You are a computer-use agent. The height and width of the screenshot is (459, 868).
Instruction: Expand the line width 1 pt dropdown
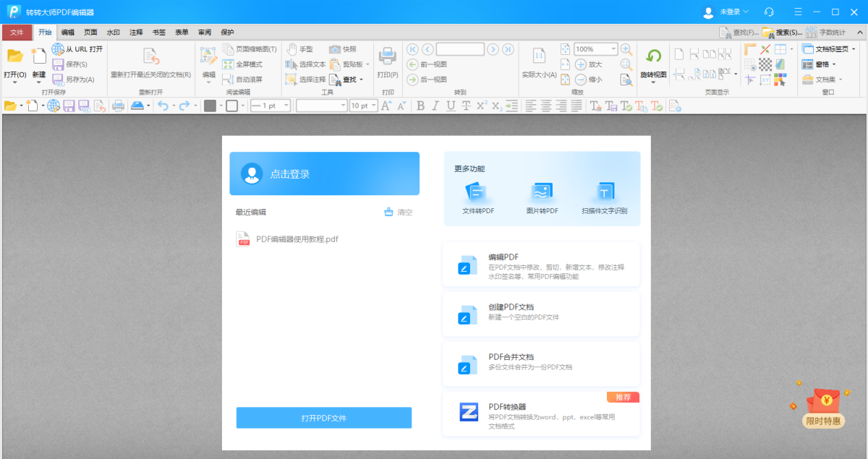pos(286,106)
